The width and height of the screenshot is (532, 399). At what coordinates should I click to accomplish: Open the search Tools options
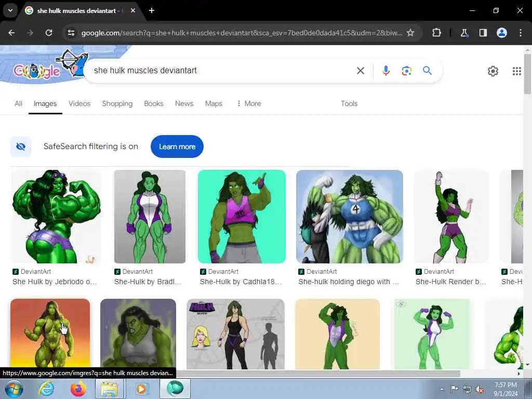[349, 103]
